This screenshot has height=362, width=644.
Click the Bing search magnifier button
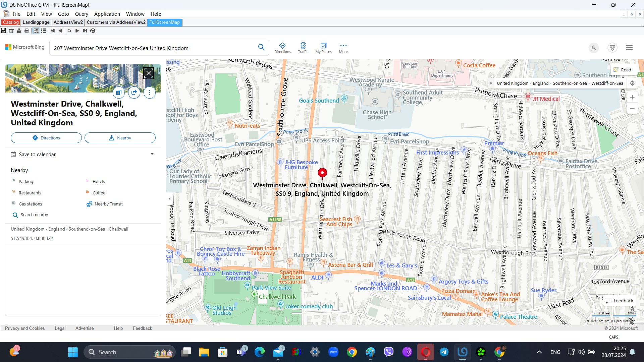[261, 47]
